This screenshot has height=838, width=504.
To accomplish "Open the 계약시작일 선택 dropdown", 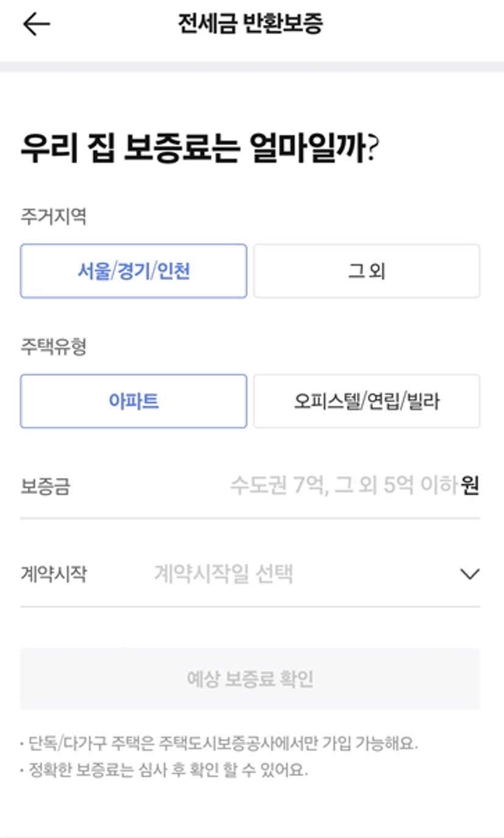I will (x=223, y=574).
